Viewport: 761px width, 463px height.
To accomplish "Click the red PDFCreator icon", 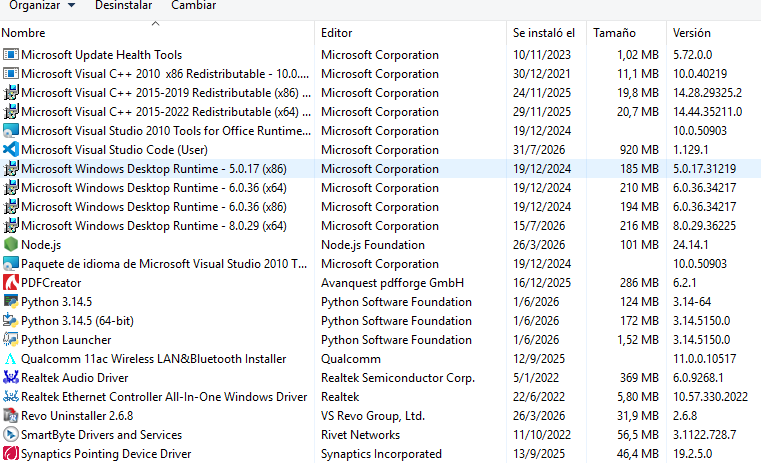I will point(11,282).
